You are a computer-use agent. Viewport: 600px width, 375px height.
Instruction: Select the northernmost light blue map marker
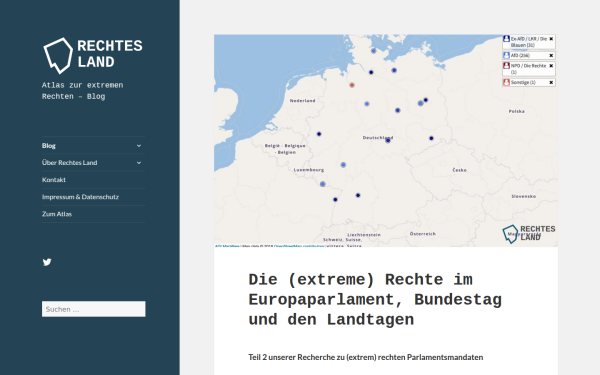coord(373,51)
